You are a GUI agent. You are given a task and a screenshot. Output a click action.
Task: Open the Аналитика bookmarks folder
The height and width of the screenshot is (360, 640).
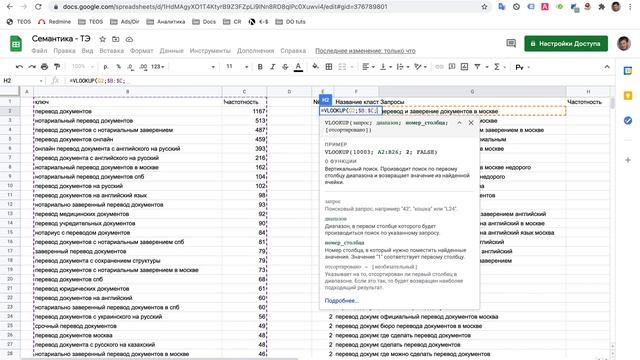[x=166, y=22]
